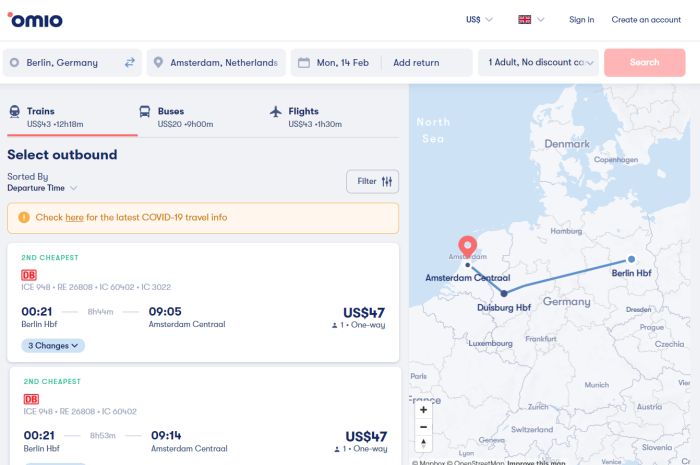Reset map bearing with compass button
The width and height of the screenshot is (700, 465).
coord(423,444)
